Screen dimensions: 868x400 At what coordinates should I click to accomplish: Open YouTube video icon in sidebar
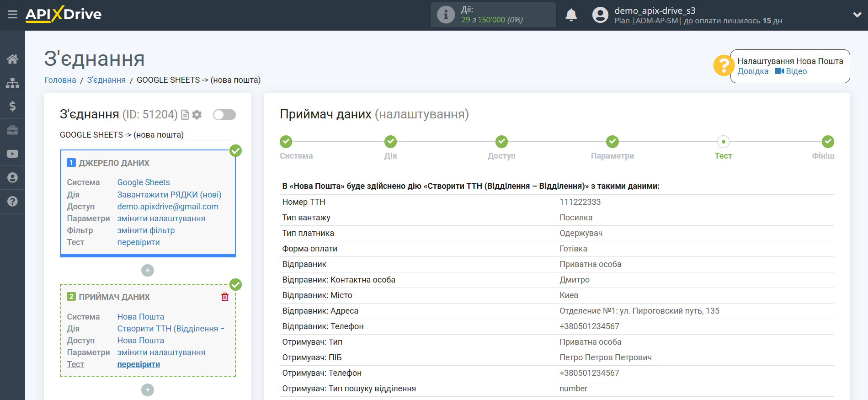point(12,154)
